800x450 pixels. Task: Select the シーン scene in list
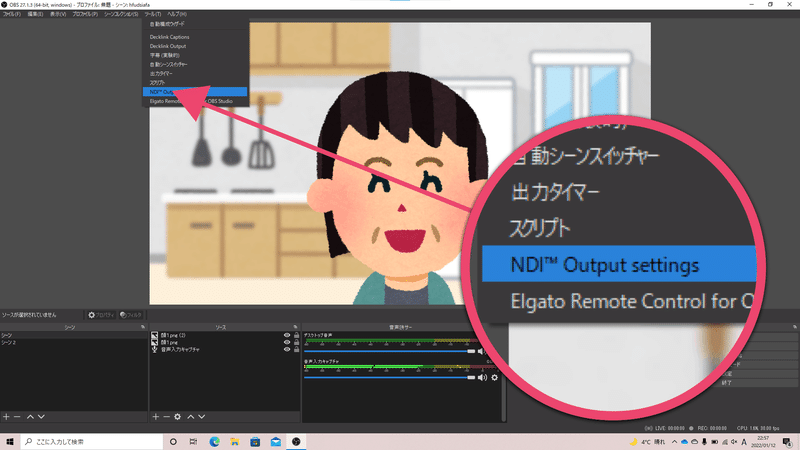[x=73, y=335]
